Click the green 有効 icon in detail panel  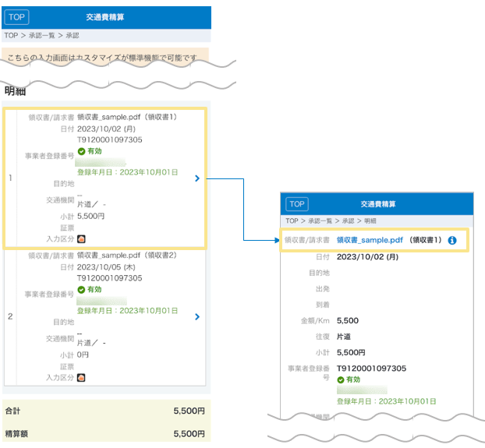coord(342,379)
